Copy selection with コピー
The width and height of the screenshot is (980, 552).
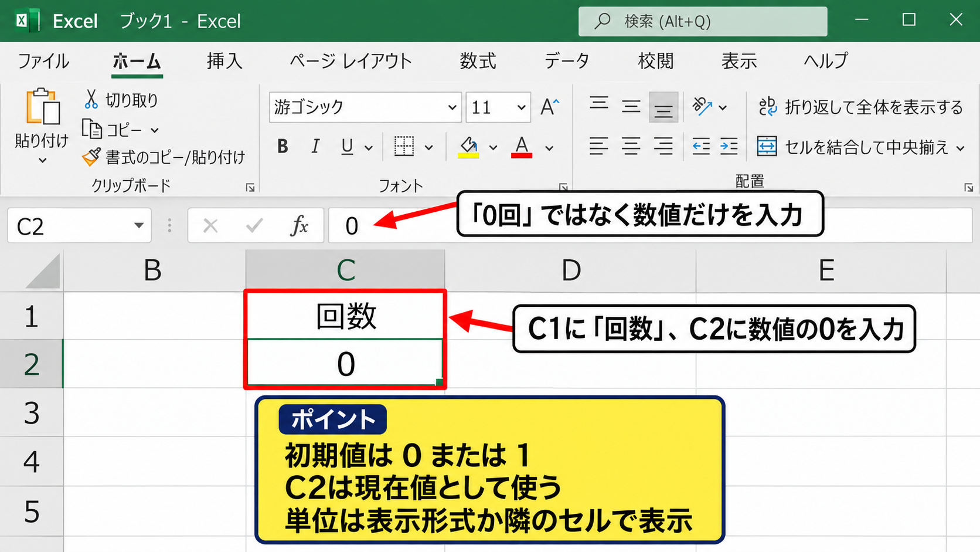tap(113, 130)
